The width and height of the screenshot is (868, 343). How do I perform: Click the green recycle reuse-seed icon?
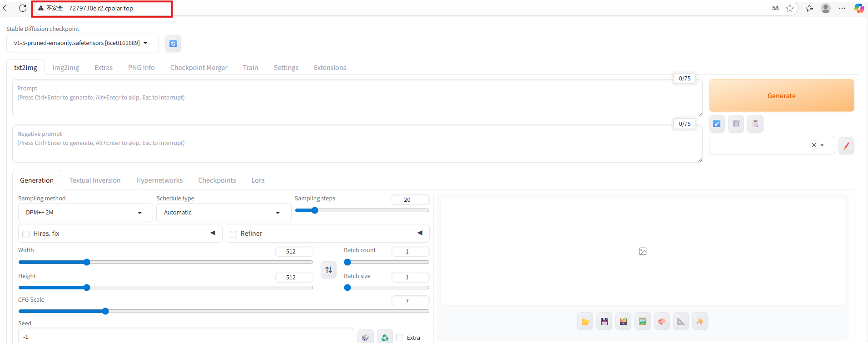[x=385, y=338]
